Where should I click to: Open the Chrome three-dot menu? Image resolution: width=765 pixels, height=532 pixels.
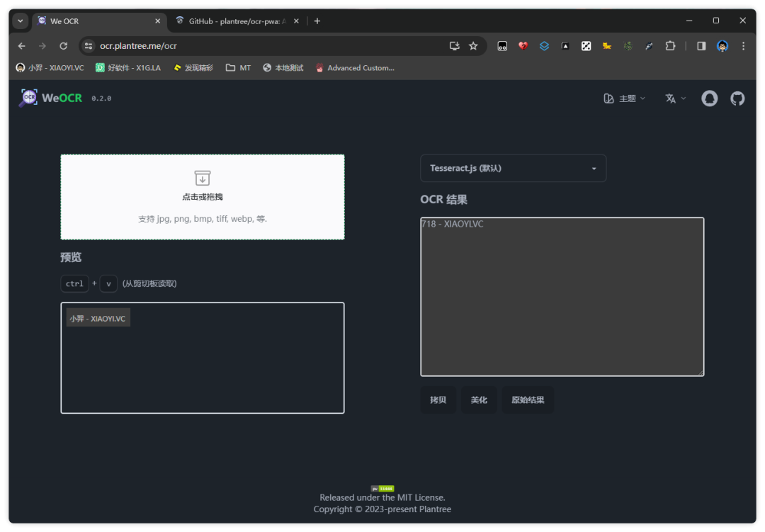pyautogui.click(x=743, y=46)
